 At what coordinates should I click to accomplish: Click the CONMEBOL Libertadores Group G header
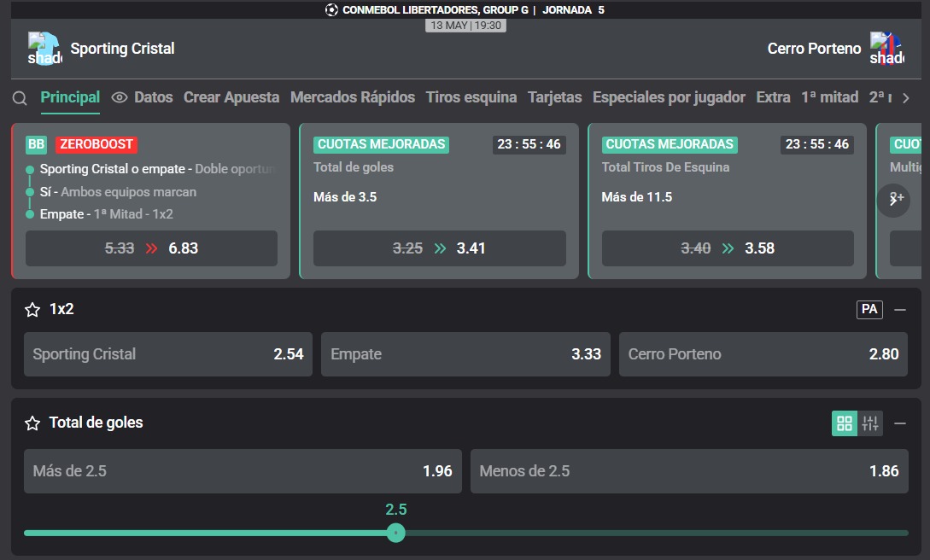436,10
